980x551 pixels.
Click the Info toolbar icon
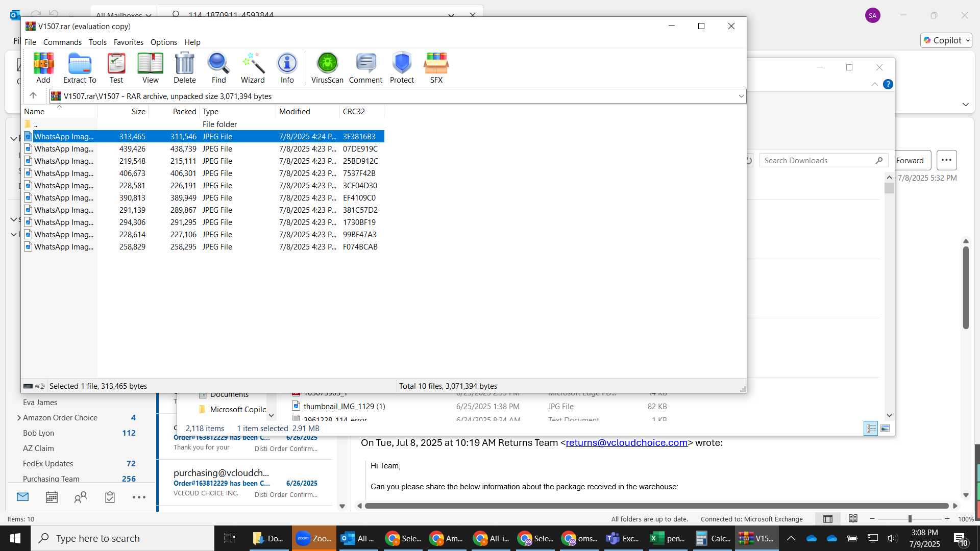[x=287, y=67]
